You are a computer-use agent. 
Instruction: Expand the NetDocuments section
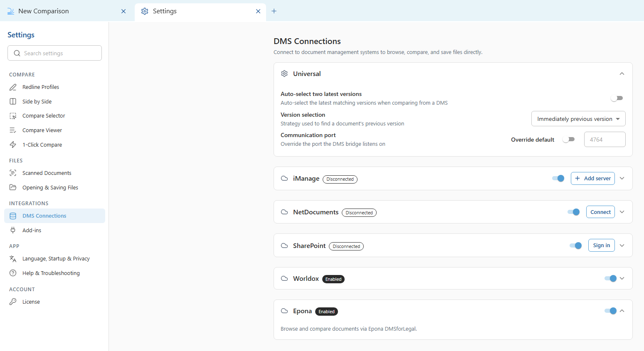[622, 212]
